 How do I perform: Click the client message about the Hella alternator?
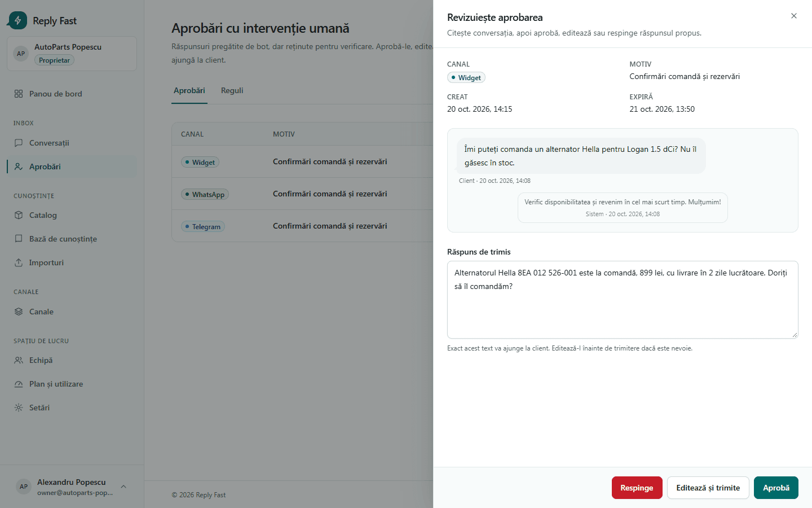point(581,156)
